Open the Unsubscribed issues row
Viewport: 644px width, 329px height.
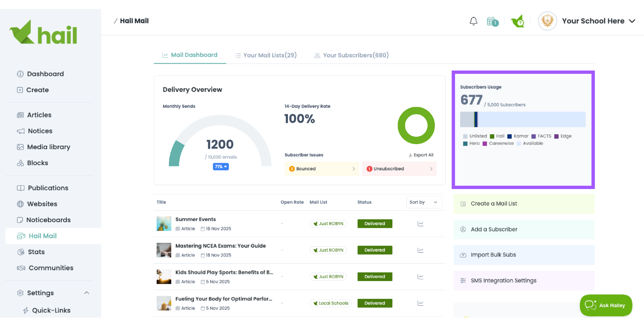click(399, 169)
